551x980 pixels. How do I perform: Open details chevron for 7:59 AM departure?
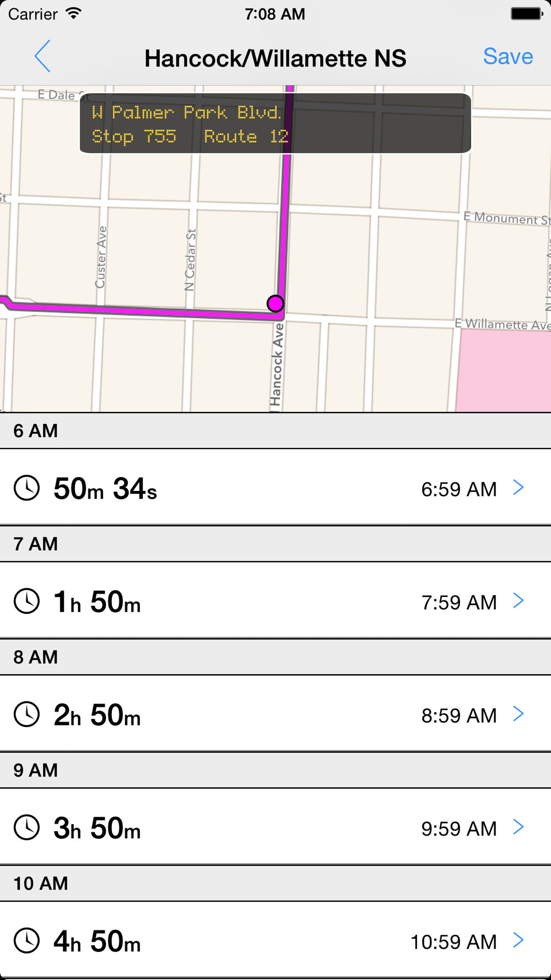click(518, 601)
